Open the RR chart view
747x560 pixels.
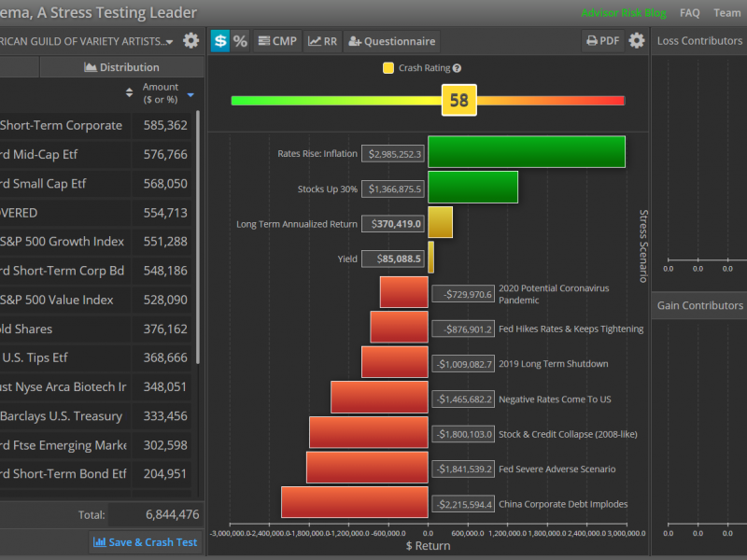pyautogui.click(x=323, y=41)
